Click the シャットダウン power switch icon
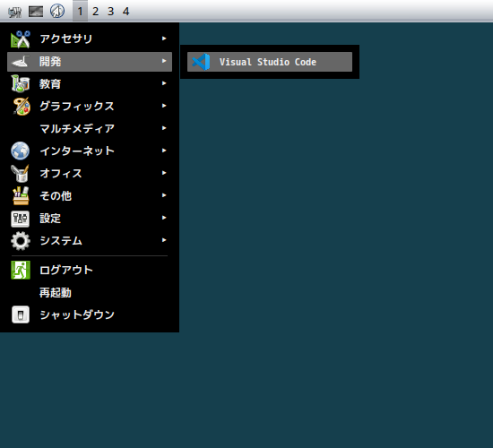Screen dimensions: 493x448 [x=21, y=314]
